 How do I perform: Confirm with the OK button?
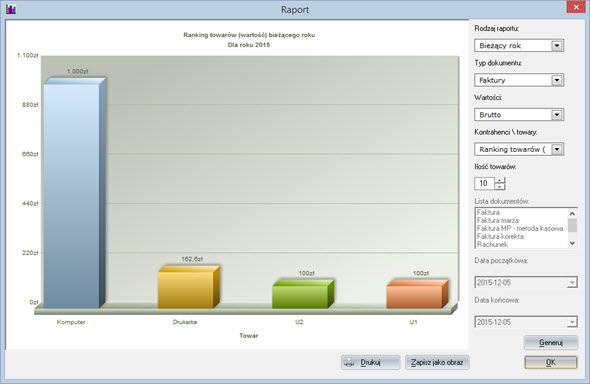tap(550, 362)
